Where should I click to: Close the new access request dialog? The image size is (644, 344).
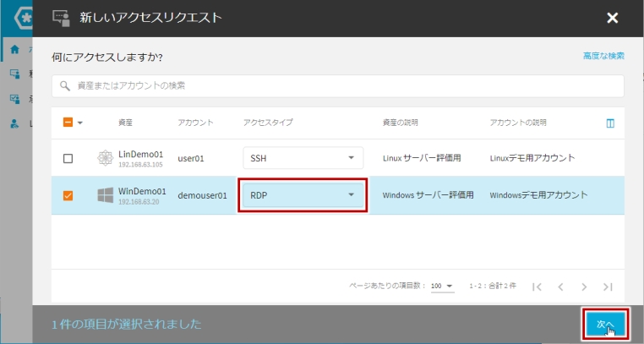pos(613,18)
